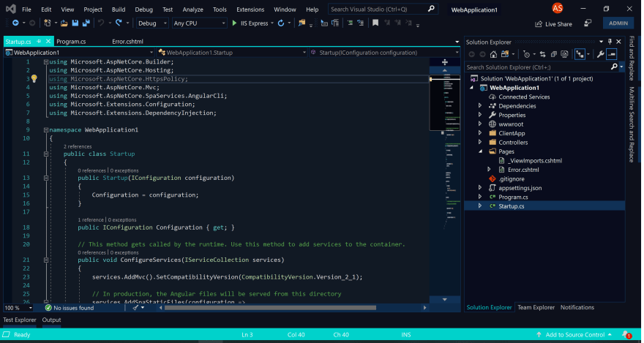Screen dimensions: 644x343
Task: Click the AS account avatar
Action: point(558,8)
